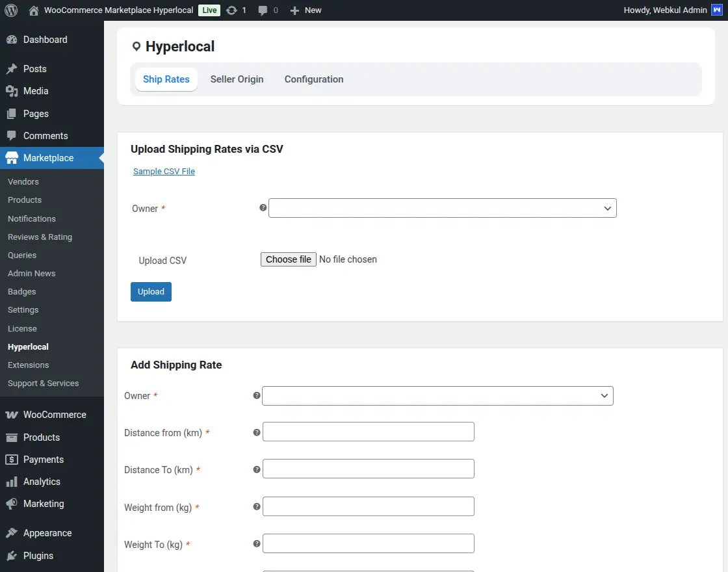Click the Dashboard gauge icon
The image size is (728, 572).
pos(12,40)
